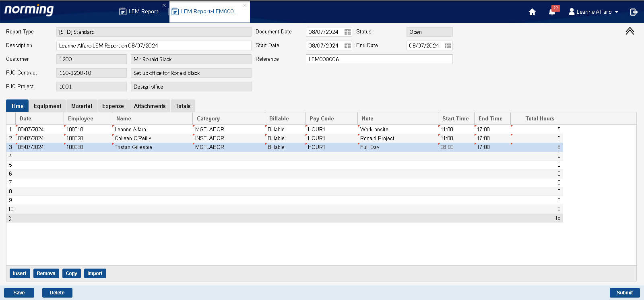Click the Category column header
This screenshot has width=644, height=300.
pyautogui.click(x=229, y=118)
